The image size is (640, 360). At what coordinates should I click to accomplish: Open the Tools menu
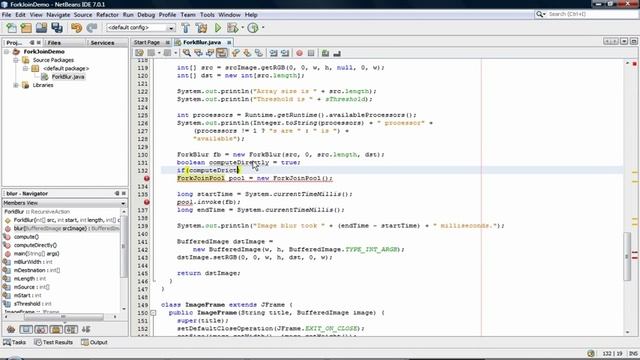click(x=207, y=15)
